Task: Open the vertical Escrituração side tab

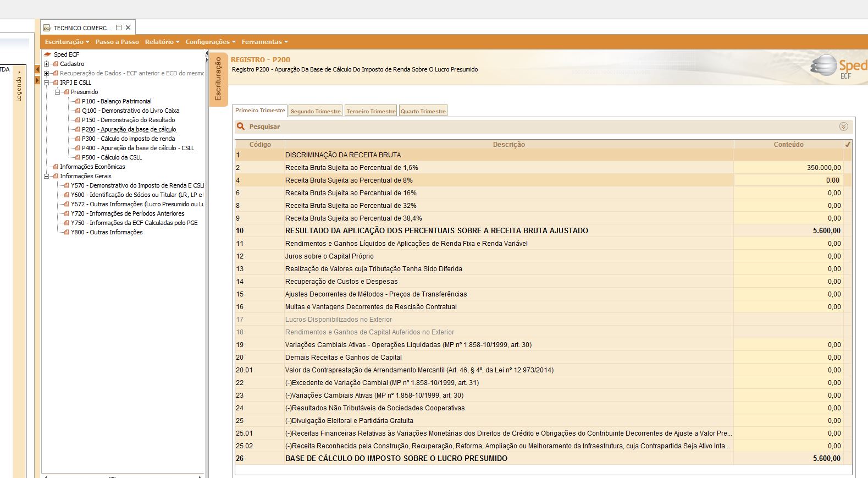Action: tap(218, 79)
